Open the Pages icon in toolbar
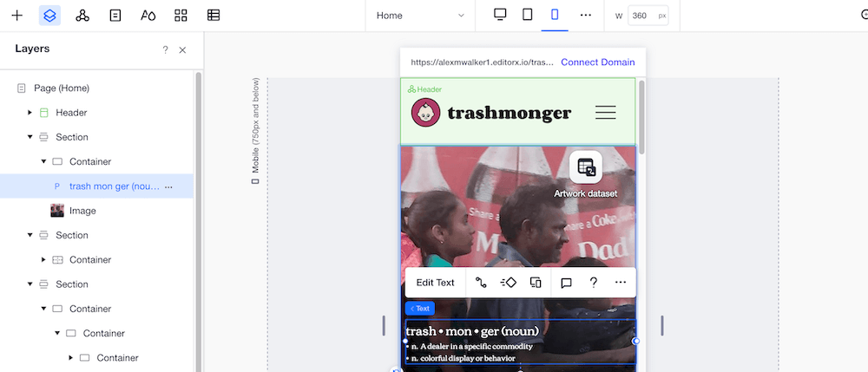Image resolution: width=868 pixels, height=372 pixels. pyautogui.click(x=115, y=16)
